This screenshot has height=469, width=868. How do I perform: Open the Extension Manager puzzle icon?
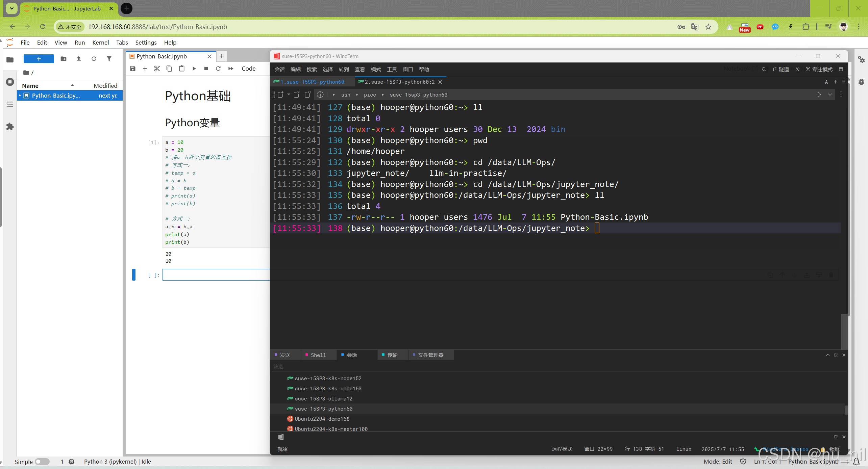(10, 127)
